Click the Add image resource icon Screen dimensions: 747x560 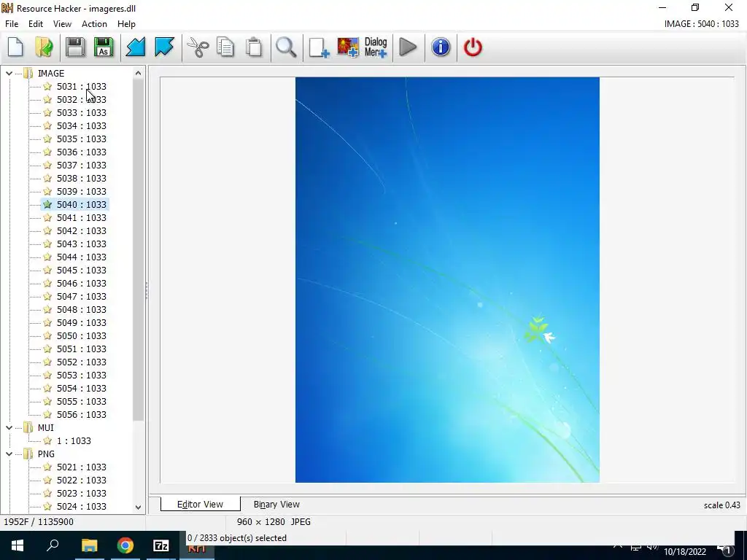click(x=348, y=47)
